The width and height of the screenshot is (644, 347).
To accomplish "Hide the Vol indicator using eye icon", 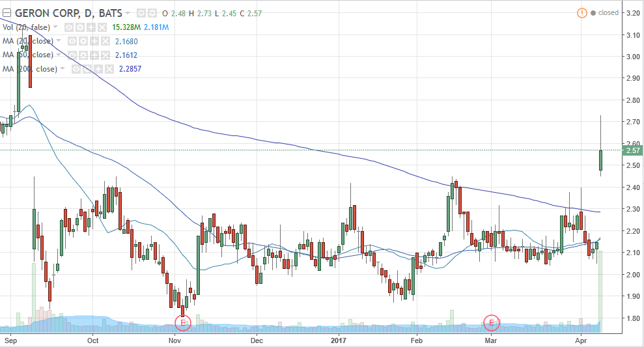I will [x=69, y=27].
